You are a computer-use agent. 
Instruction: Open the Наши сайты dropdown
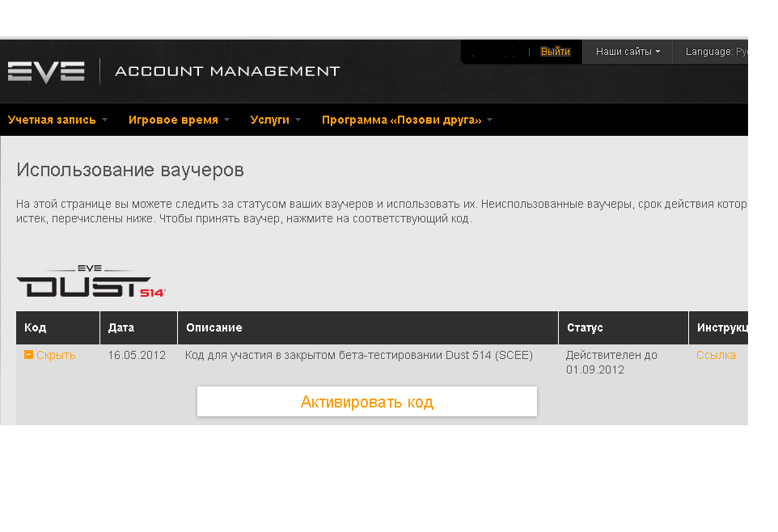click(x=628, y=52)
